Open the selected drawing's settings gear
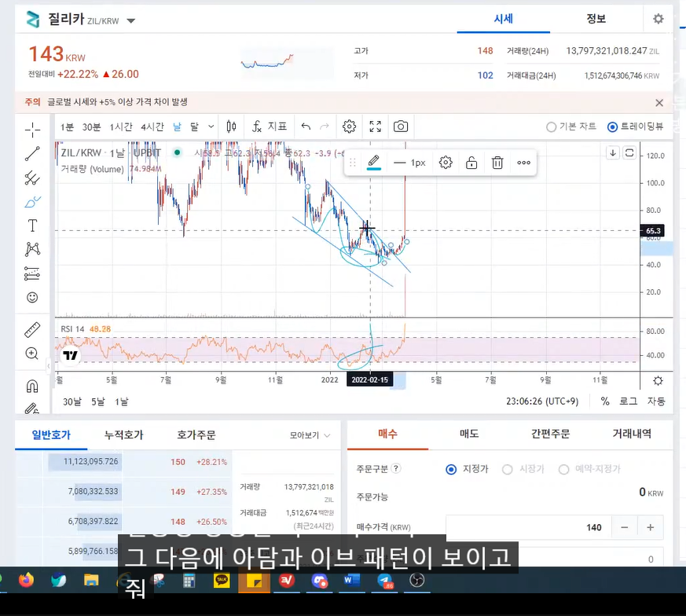The width and height of the screenshot is (686, 616). point(446,163)
